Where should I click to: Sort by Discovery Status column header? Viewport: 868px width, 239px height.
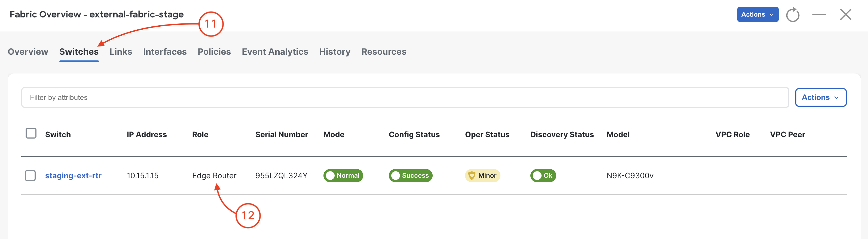[x=562, y=134]
